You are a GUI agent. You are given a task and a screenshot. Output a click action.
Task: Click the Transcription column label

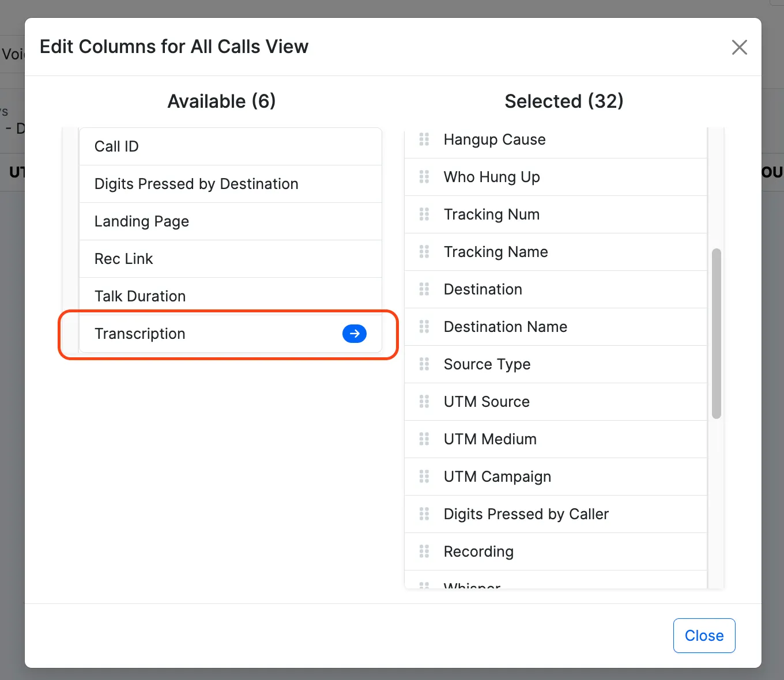point(140,334)
